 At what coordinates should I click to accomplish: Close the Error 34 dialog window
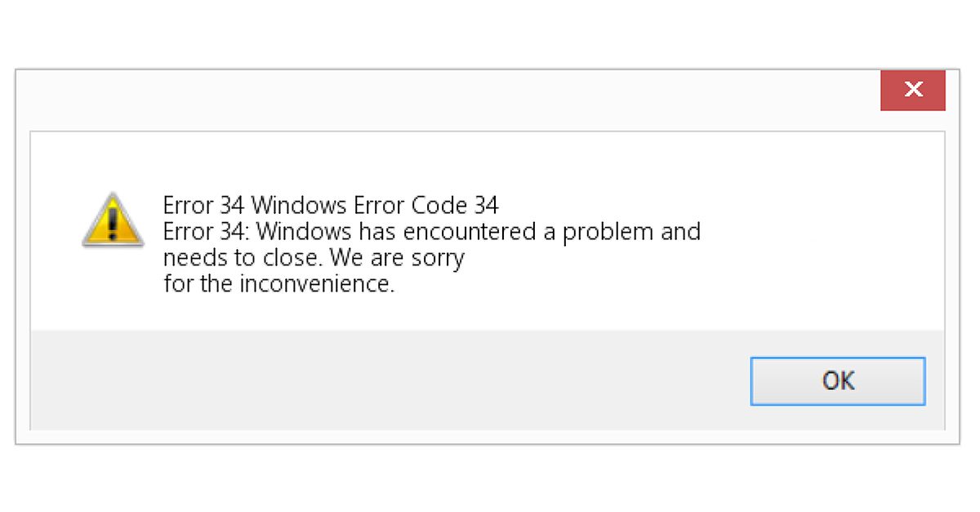pos(912,90)
